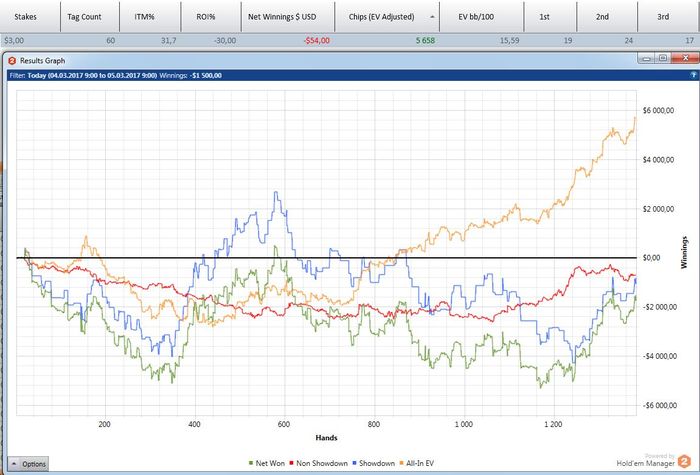Image resolution: width=700 pixels, height=475 pixels.
Task: Select the 3rd place count 17
Action: point(690,41)
